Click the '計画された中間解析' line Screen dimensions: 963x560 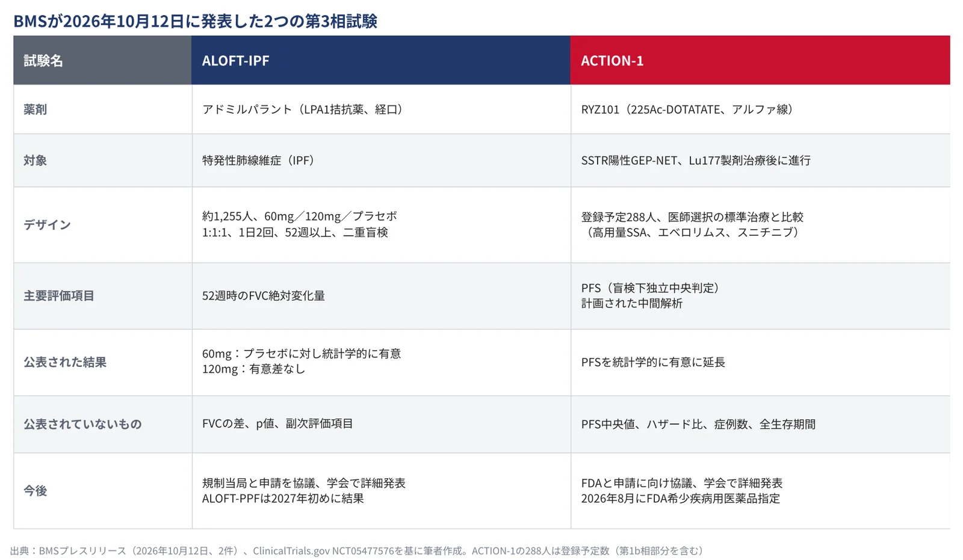pyautogui.click(x=632, y=303)
